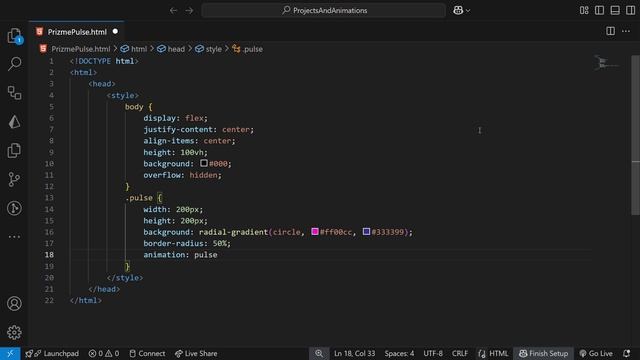Click PrizmePulse.html in the breadcrumb

(x=81, y=49)
